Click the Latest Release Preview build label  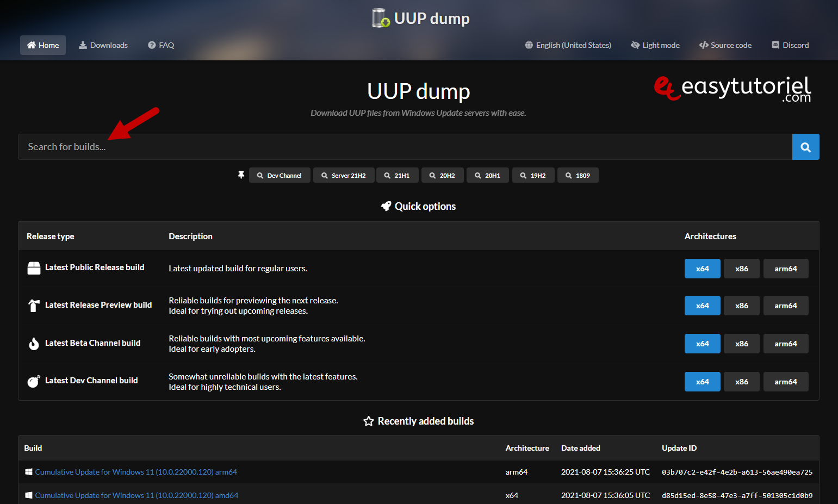click(98, 305)
